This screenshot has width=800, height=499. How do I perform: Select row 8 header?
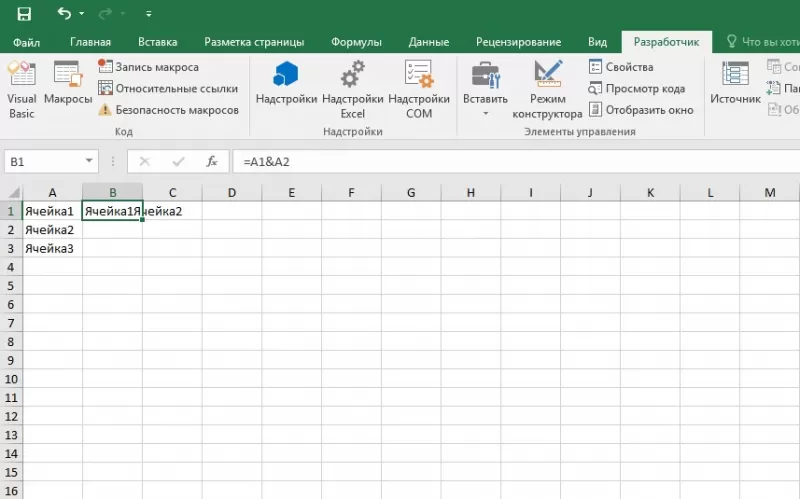(x=11, y=341)
